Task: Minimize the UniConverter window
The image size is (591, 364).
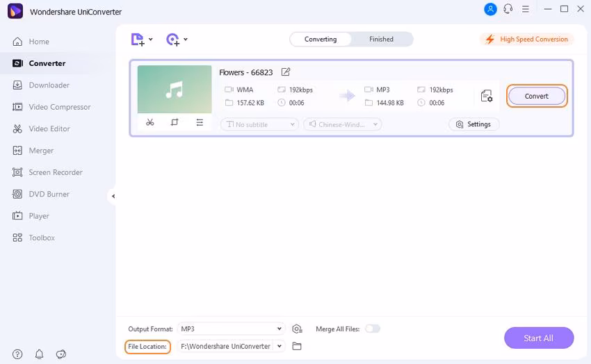Action: [548, 9]
